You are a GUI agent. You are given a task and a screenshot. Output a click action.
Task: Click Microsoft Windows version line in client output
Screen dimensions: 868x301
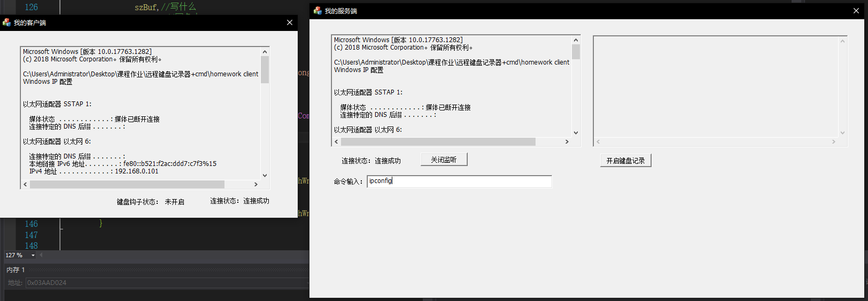pyautogui.click(x=87, y=52)
